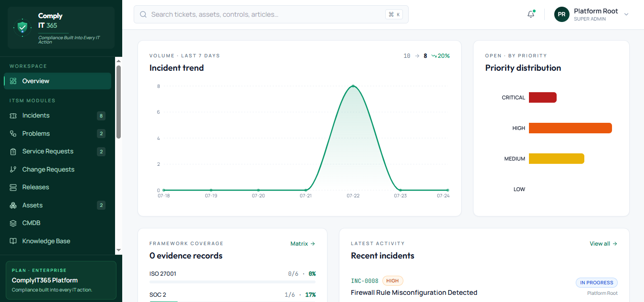Click the sidebar scroll down arrow
644x302 pixels.
118,250
